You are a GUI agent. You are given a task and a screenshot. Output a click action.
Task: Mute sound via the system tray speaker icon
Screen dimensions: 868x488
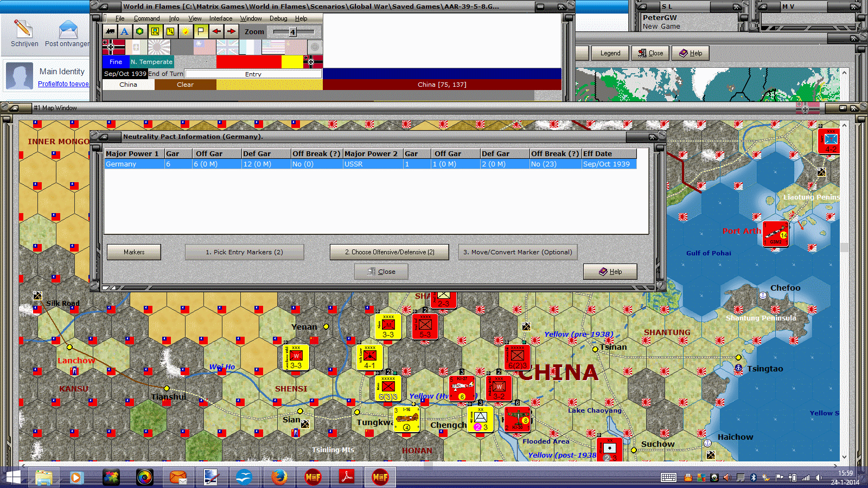point(819,478)
